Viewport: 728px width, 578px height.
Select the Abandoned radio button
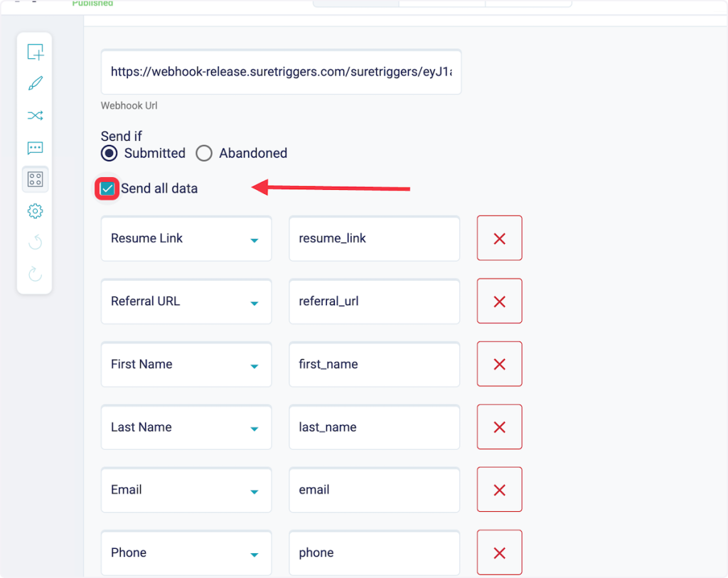[x=204, y=153]
